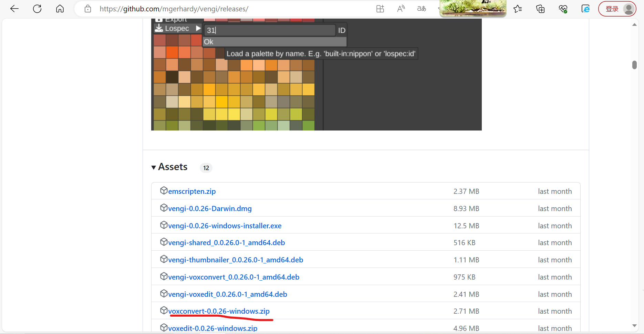Image resolution: width=644 pixels, height=334 pixels.
Task: Open the Collections panel
Action: 540,9
